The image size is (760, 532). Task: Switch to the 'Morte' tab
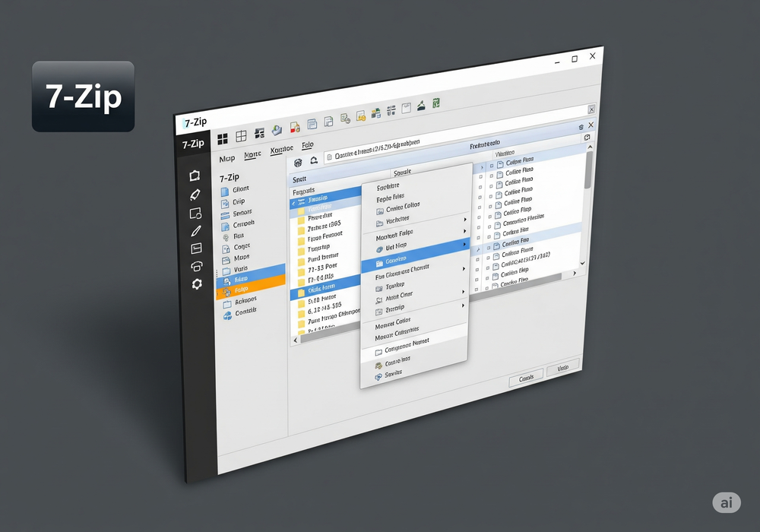pos(252,155)
